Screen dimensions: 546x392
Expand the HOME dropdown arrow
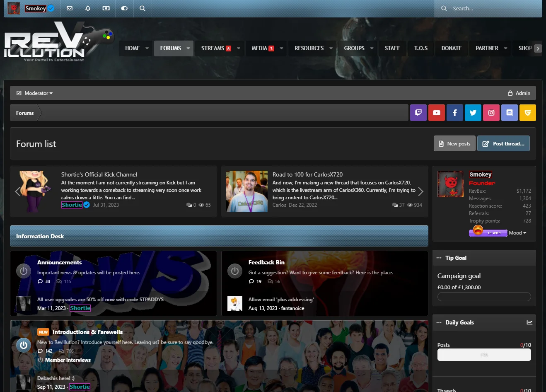(147, 48)
